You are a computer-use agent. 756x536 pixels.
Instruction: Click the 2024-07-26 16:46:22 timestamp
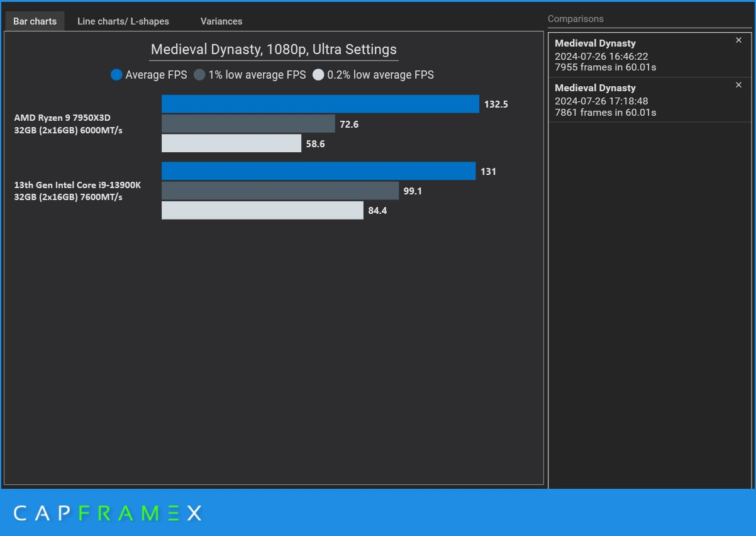click(601, 56)
